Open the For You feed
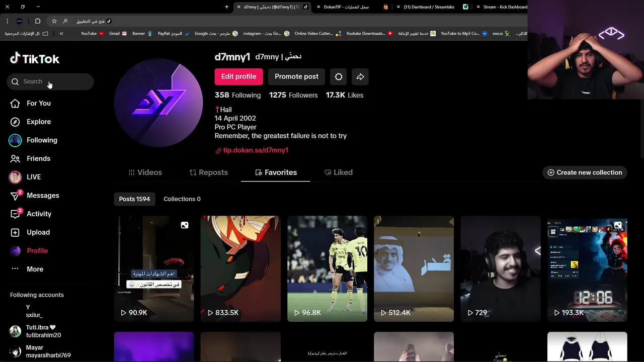Viewport: 644px width, 362px height. 31,103
